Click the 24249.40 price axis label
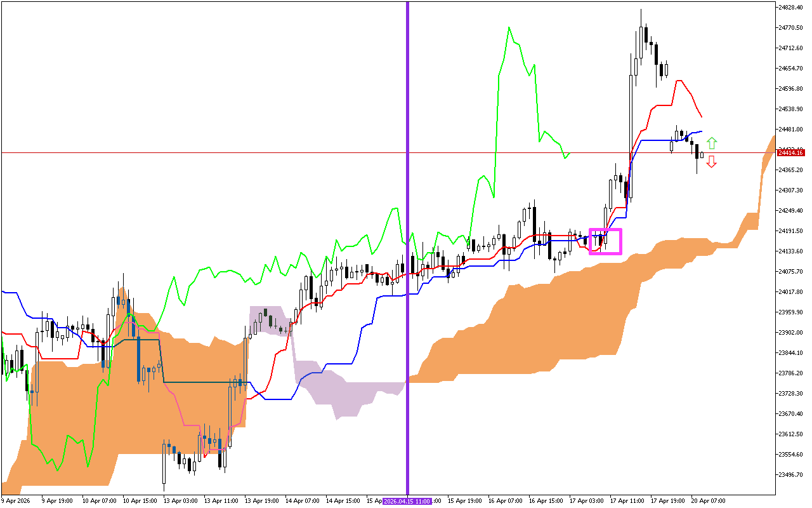 tap(790, 211)
